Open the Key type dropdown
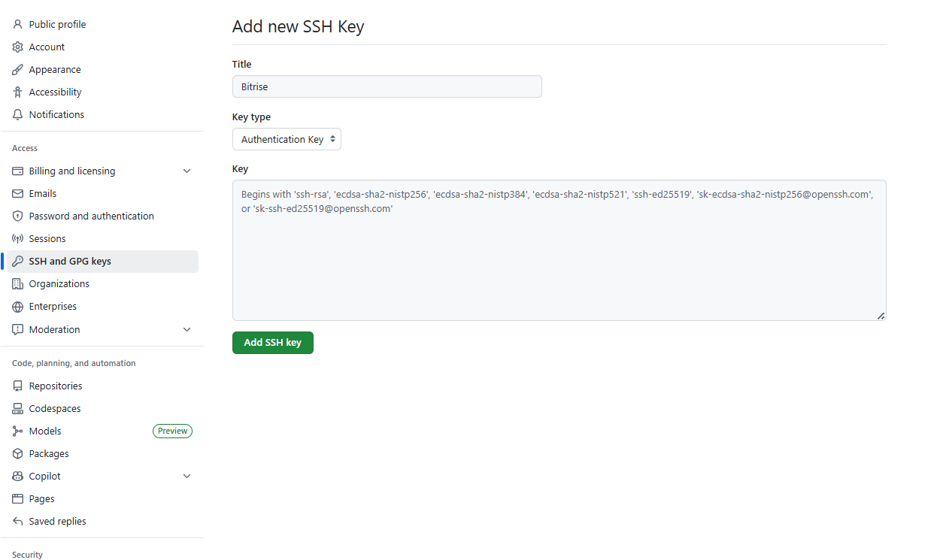The width and height of the screenshot is (934, 560). point(287,139)
